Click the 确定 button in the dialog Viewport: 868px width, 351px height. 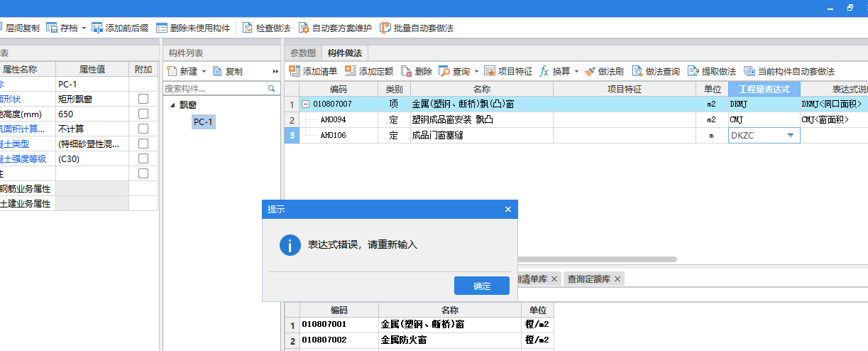(x=482, y=286)
